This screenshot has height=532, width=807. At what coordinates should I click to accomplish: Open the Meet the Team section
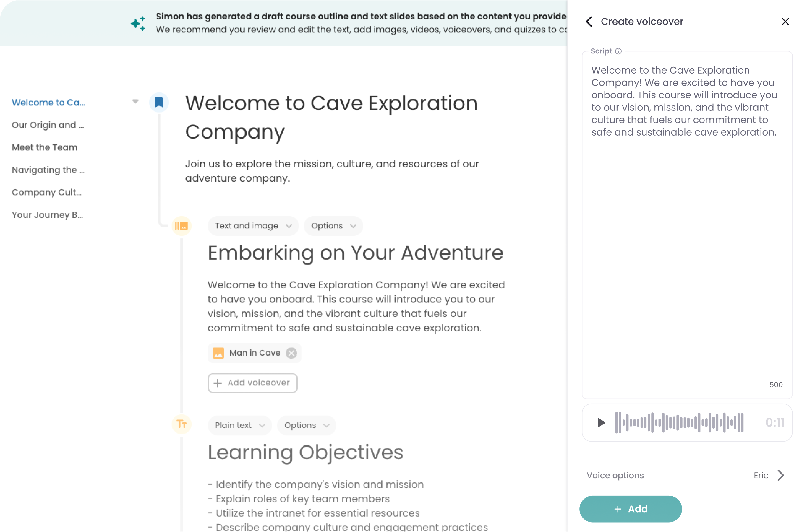(44, 147)
